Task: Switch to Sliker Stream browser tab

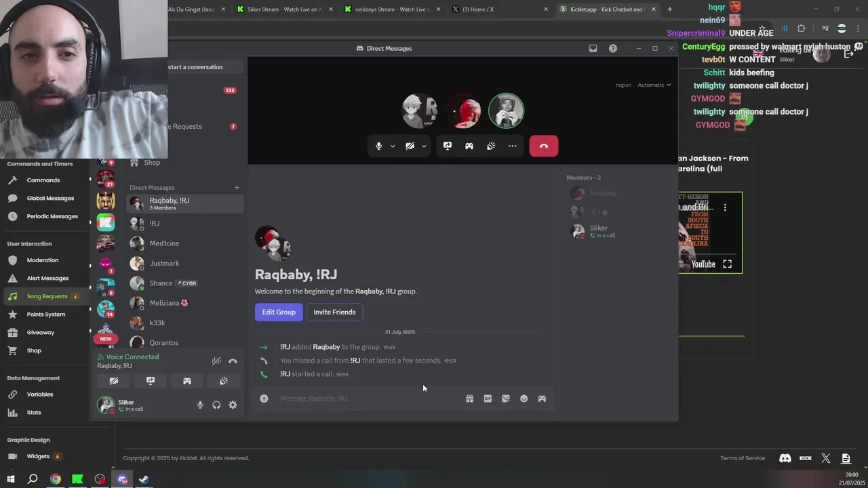Action: pyautogui.click(x=284, y=9)
